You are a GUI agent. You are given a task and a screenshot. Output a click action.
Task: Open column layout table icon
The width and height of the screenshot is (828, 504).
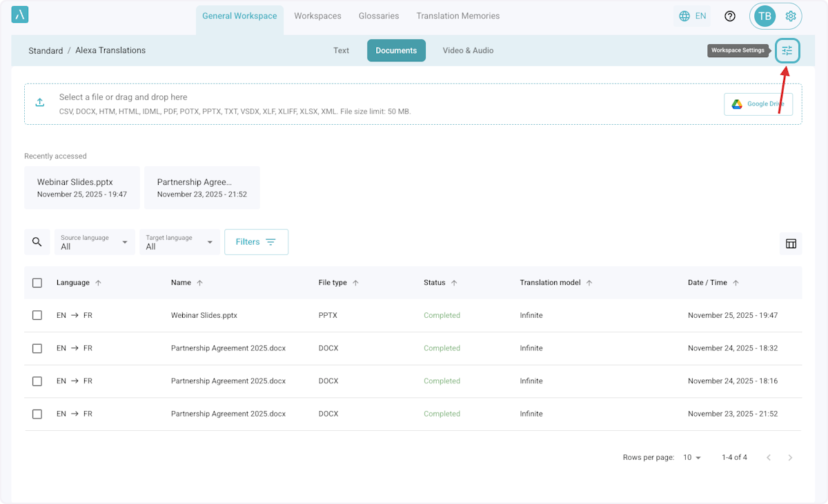(x=791, y=243)
